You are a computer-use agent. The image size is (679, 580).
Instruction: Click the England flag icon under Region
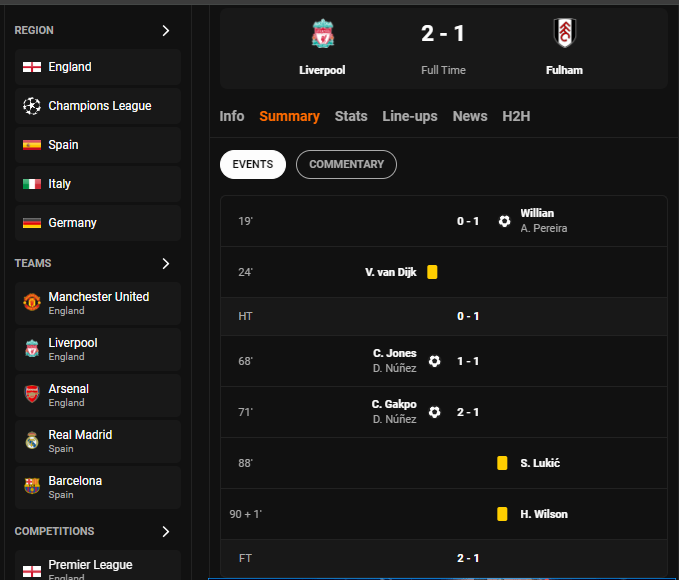32,67
